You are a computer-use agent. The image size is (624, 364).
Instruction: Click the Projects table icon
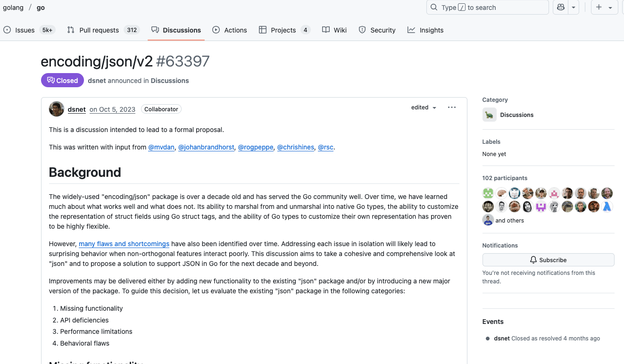coord(263,30)
